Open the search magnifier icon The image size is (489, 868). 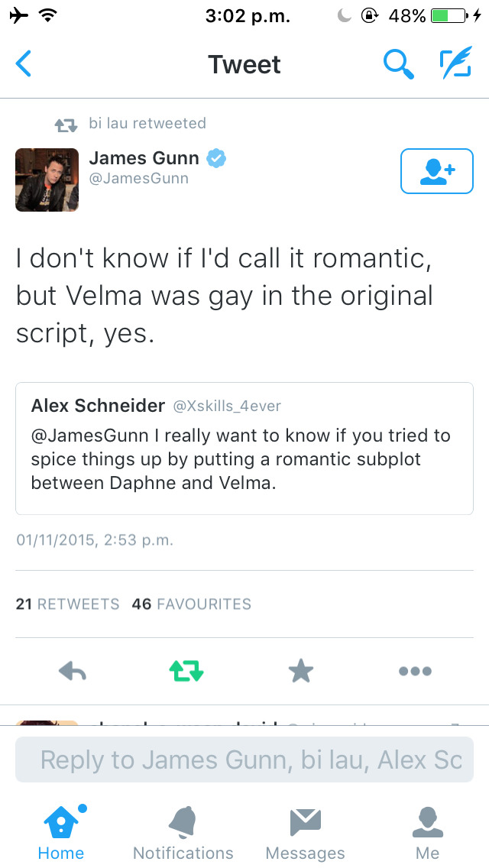coord(397,64)
